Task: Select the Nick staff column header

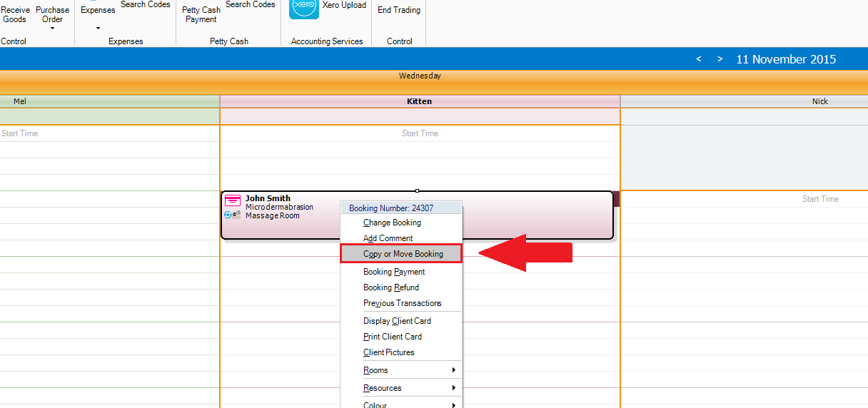Action: 819,101
